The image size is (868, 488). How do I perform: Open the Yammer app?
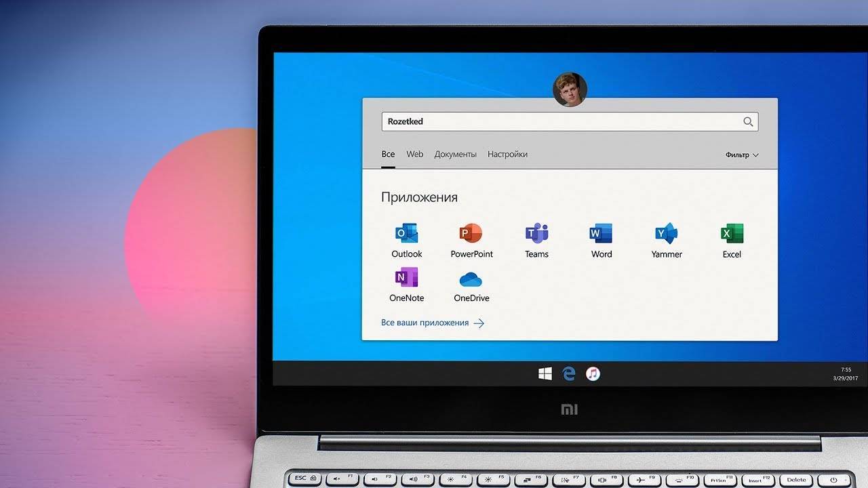tap(667, 241)
